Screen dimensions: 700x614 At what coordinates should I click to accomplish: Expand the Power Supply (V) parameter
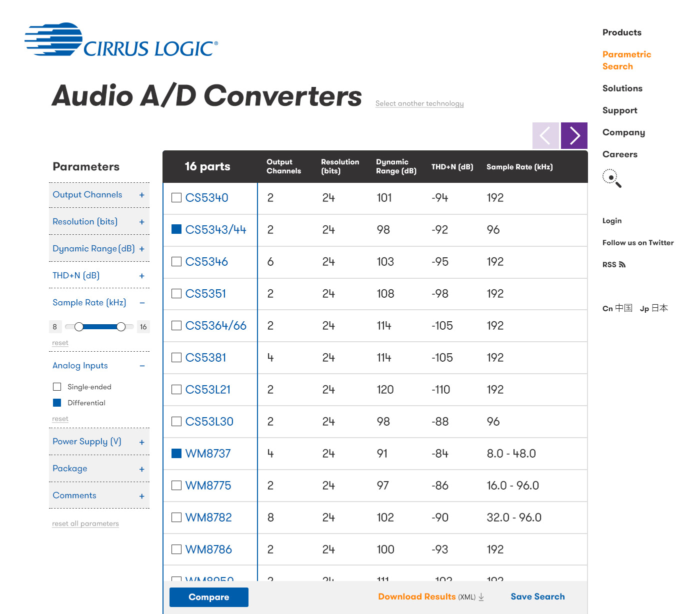tap(99, 442)
